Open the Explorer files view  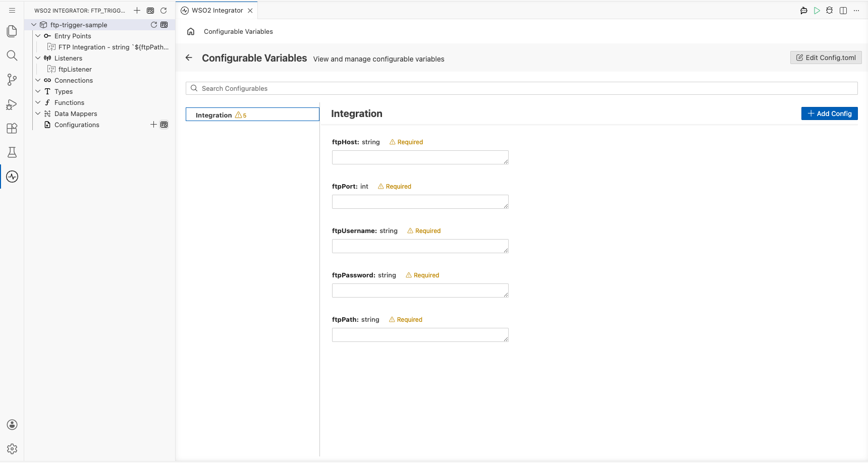click(12, 31)
